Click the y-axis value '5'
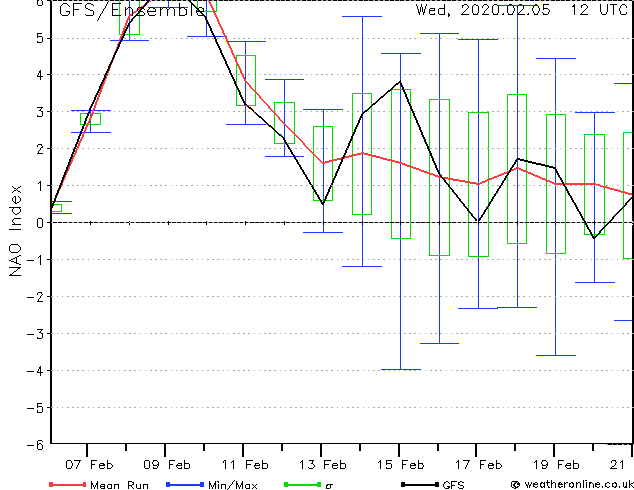Image resolution: width=634 pixels, height=490 pixels. point(39,39)
